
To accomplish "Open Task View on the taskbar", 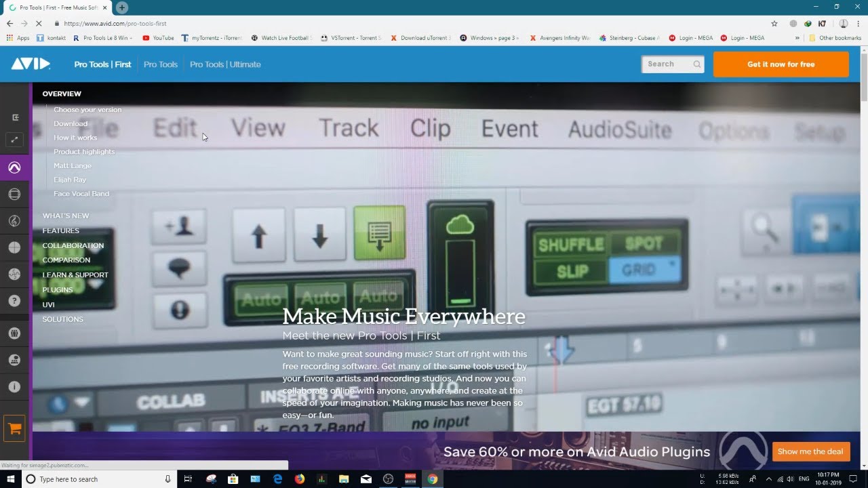I will pos(189,479).
